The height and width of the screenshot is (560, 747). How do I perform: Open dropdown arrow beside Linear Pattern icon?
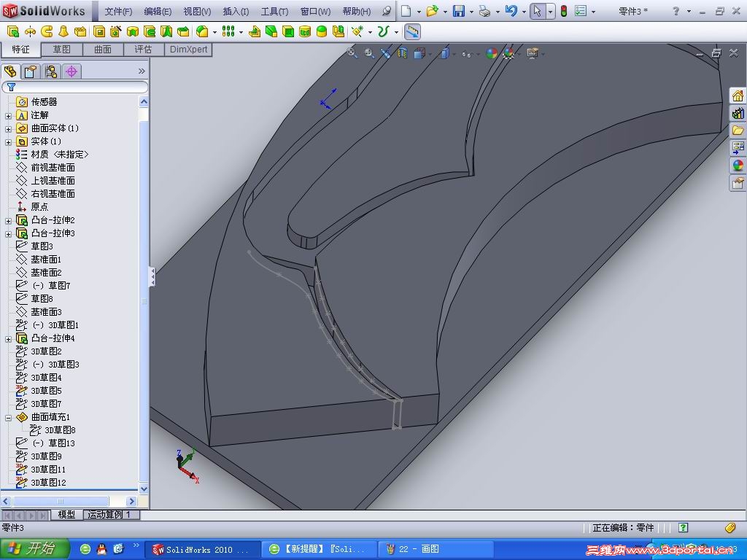(x=241, y=32)
